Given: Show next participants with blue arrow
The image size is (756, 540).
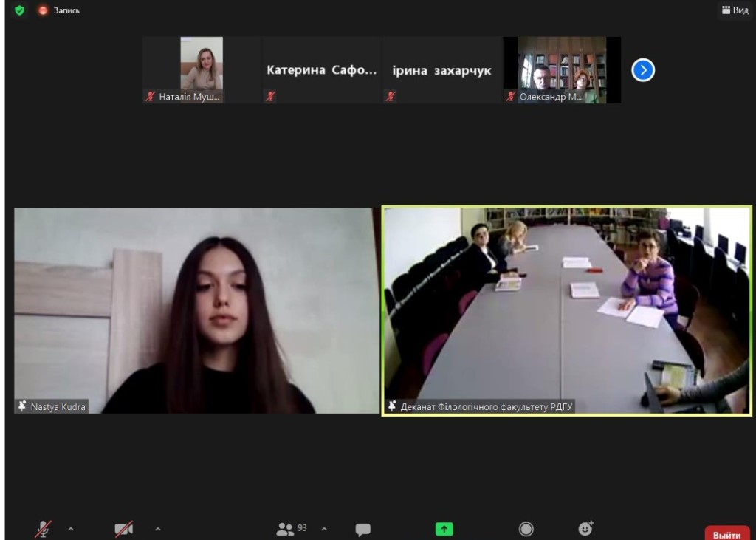Looking at the screenshot, I should point(643,70).
